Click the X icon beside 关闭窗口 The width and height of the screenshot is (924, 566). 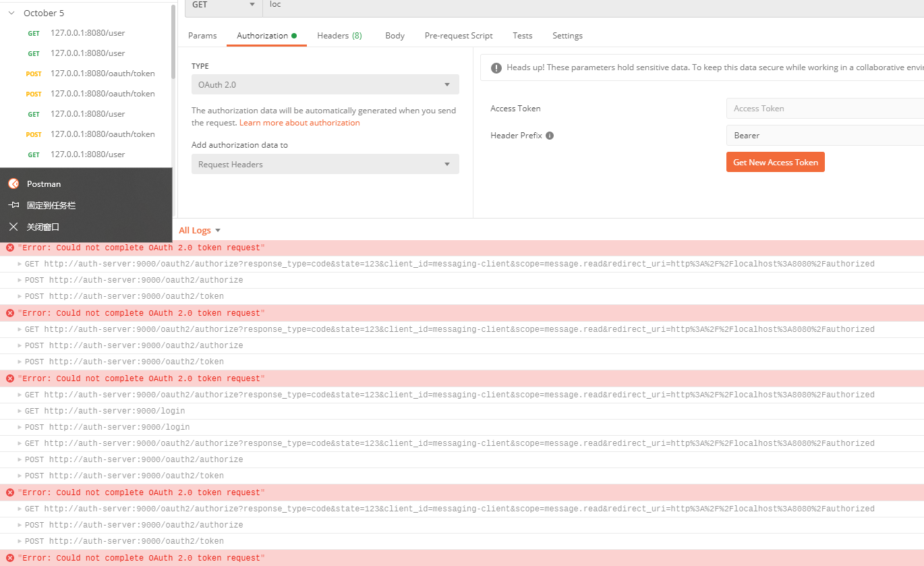(13, 227)
